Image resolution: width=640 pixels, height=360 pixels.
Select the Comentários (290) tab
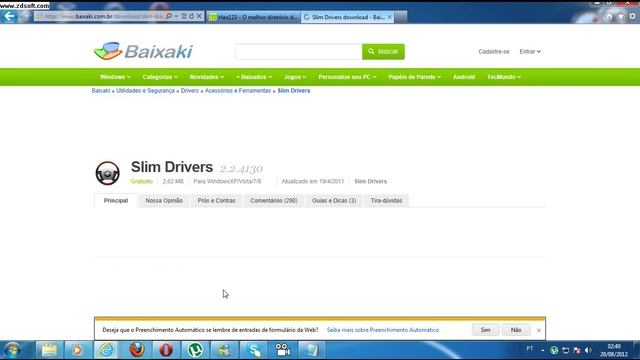274,200
